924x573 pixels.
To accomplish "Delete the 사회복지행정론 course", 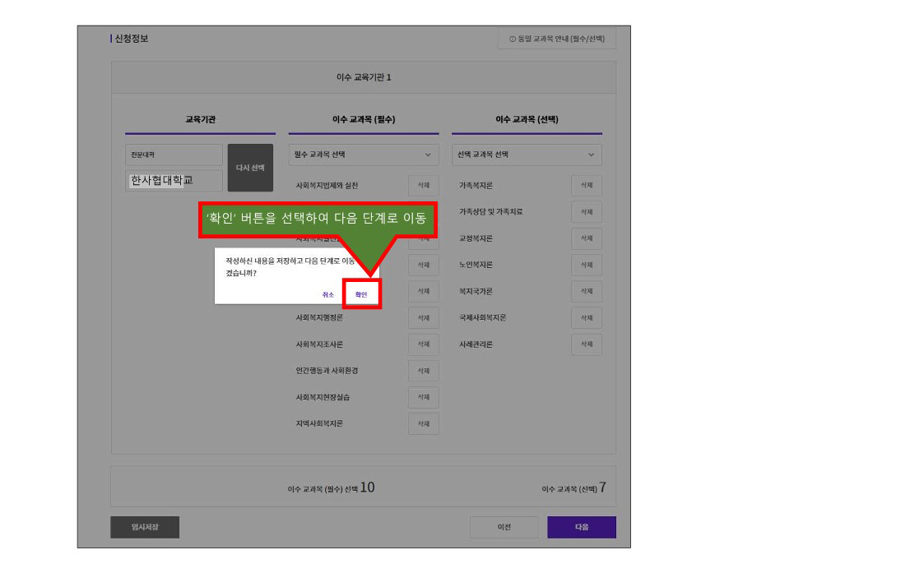I will pyautogui.click(x=423, y=318).
